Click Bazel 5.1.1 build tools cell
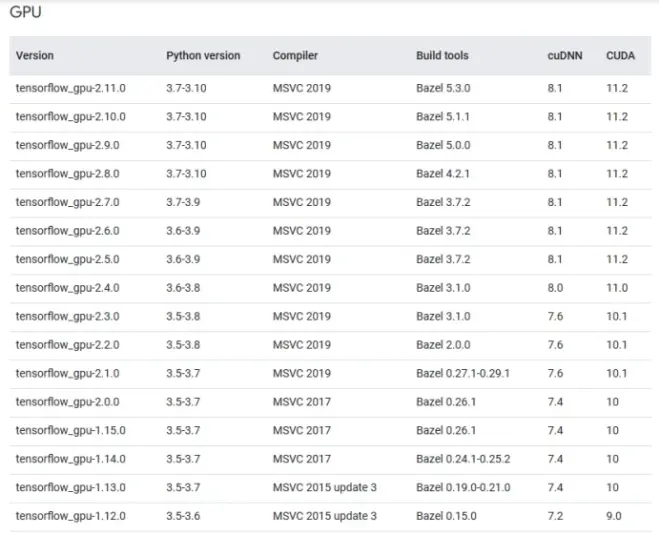Viewport: 660px width, 535px height. pos(442,117)
